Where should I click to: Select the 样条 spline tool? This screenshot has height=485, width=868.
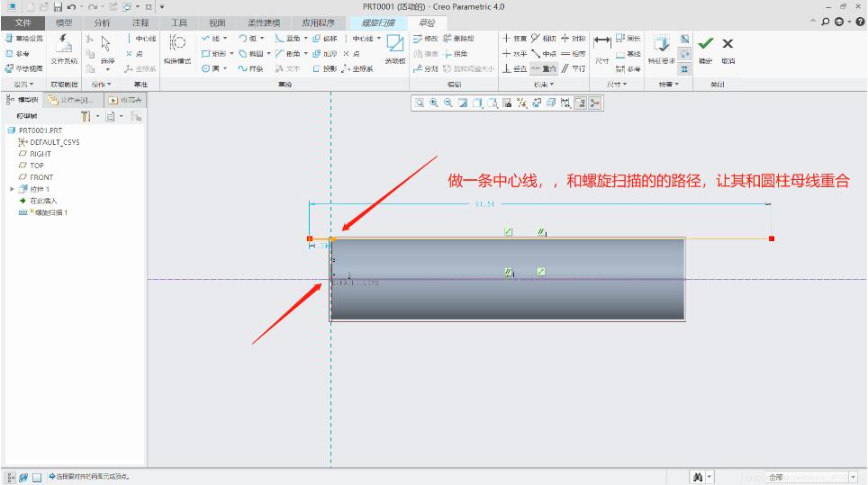pyautogui.click(x=250, y=68)
